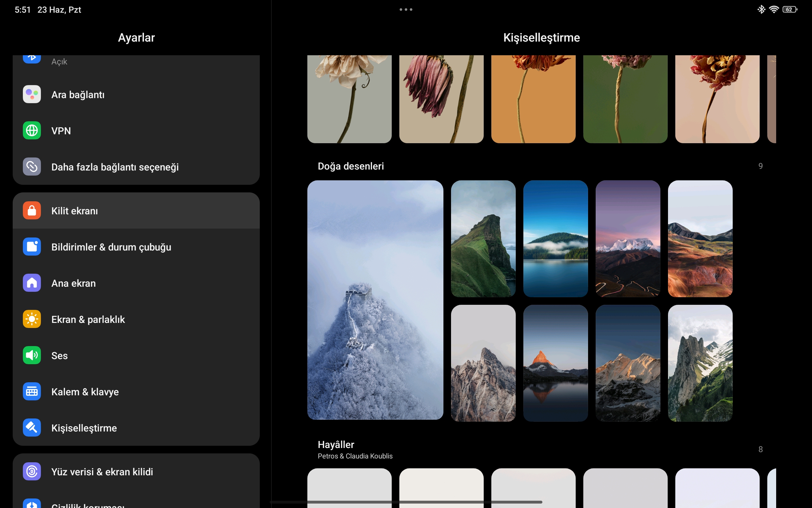
Task: Tap the purple Ana ekran home icon
Action: [32, 283]
